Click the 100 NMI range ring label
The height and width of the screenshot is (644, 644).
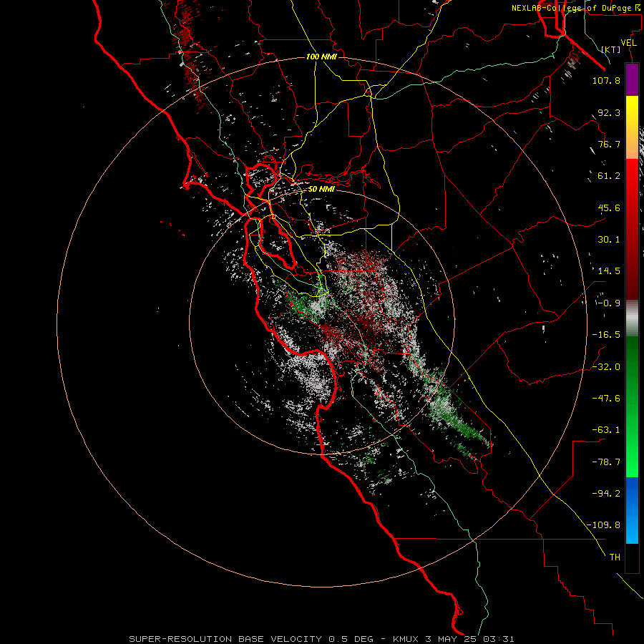(321, 57)
